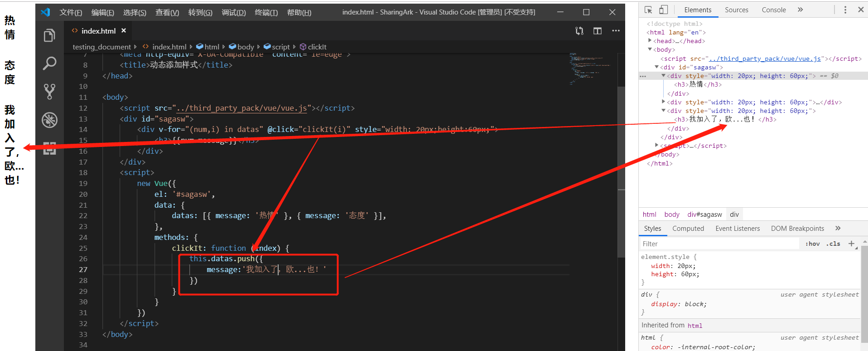Select the Styles pane tab

pos(652,228)
